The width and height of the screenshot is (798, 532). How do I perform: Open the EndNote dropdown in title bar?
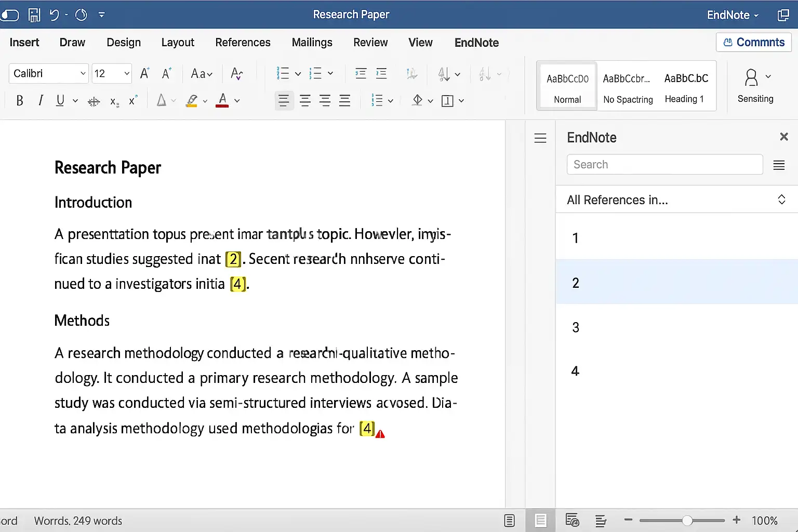tap(733, 15)
